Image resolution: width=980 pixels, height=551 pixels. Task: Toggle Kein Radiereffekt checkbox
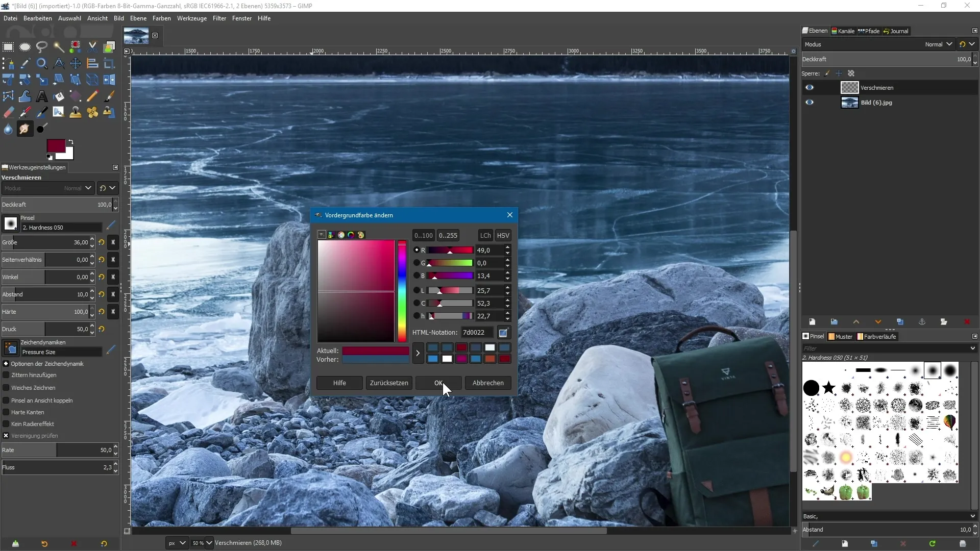point(6,424)
